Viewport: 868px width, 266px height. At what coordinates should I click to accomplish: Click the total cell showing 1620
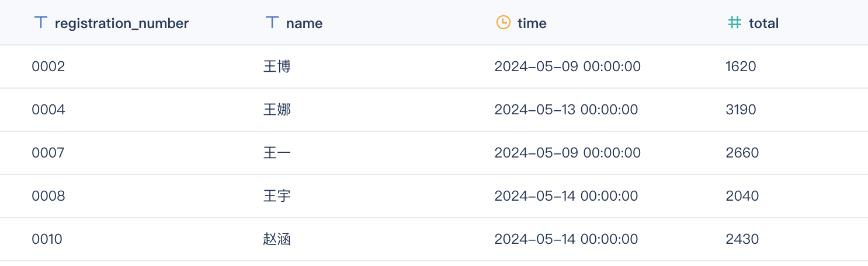pyautogui.click(x=741, y=66)
